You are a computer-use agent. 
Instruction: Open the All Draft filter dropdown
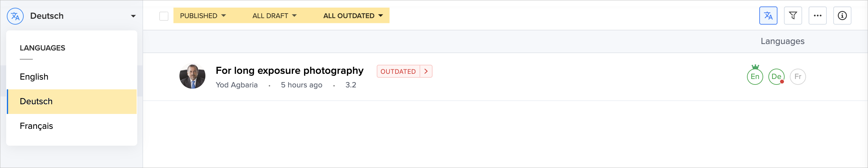coord(274,16)
